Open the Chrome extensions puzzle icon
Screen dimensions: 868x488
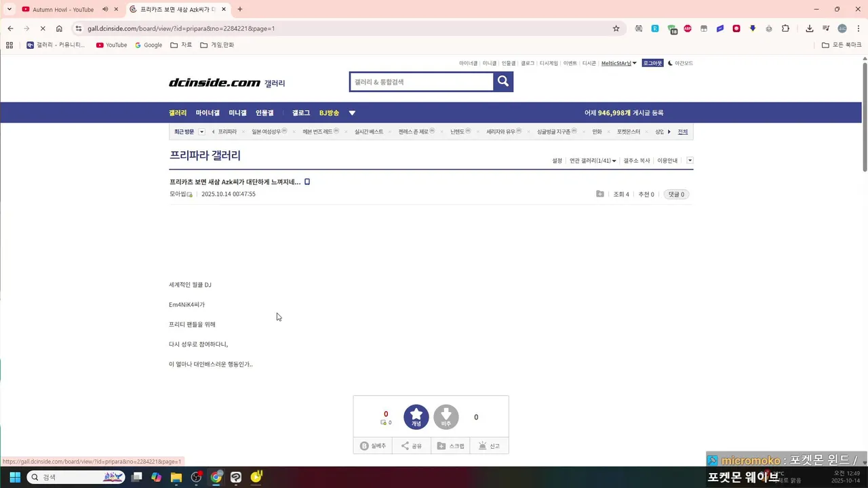(785, 28)
